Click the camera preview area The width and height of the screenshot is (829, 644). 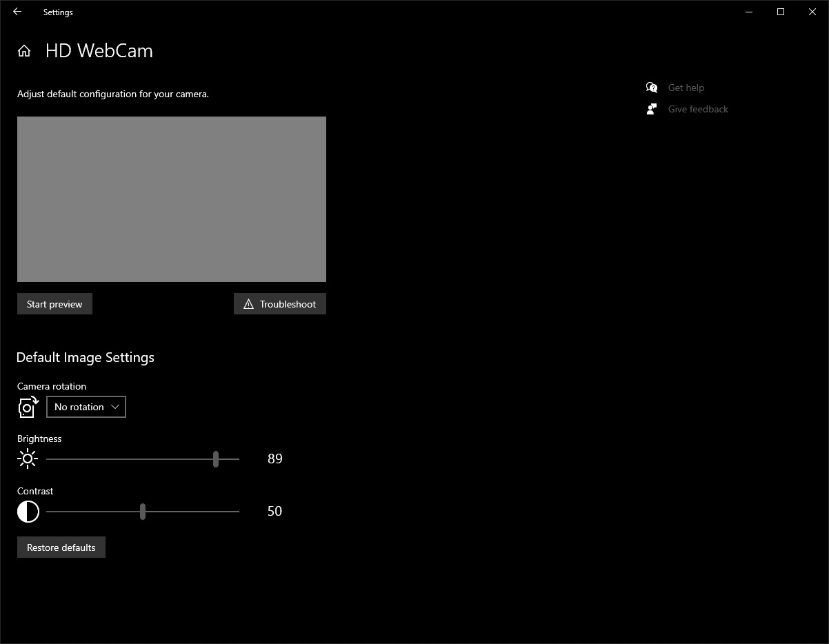pos(171,199)
